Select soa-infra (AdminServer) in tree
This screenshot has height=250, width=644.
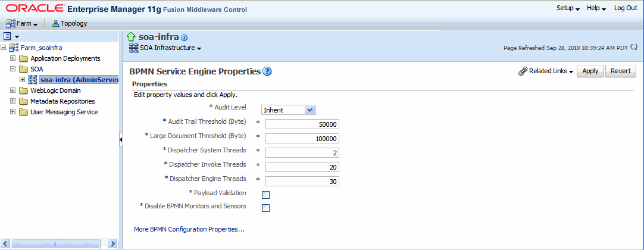coord(79,80)
